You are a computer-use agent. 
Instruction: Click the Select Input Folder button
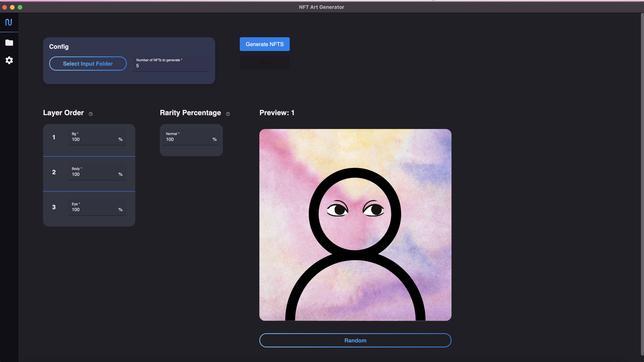(x=88, y=64)
